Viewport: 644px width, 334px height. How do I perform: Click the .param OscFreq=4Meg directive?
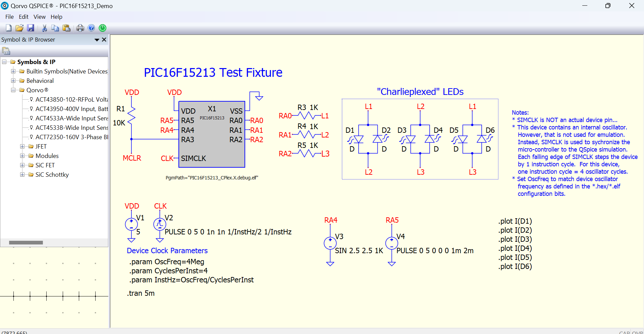[167, 262]
